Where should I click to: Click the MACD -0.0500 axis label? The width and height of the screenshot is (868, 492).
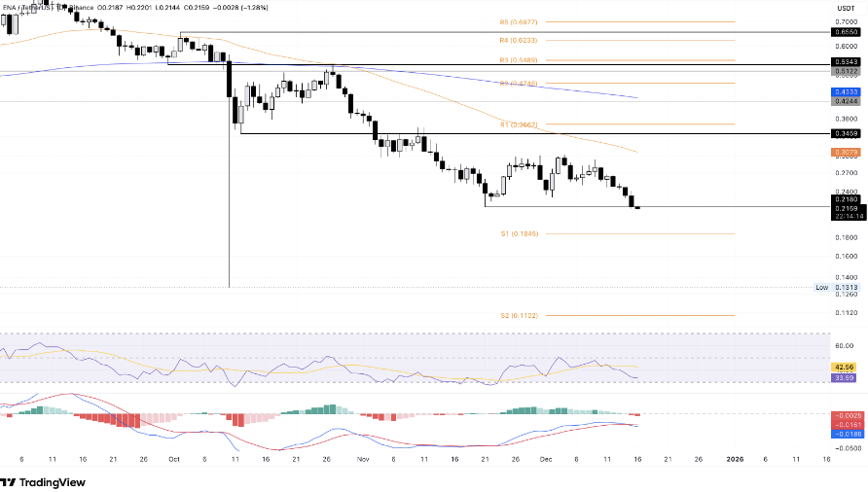tap(849, 449)
